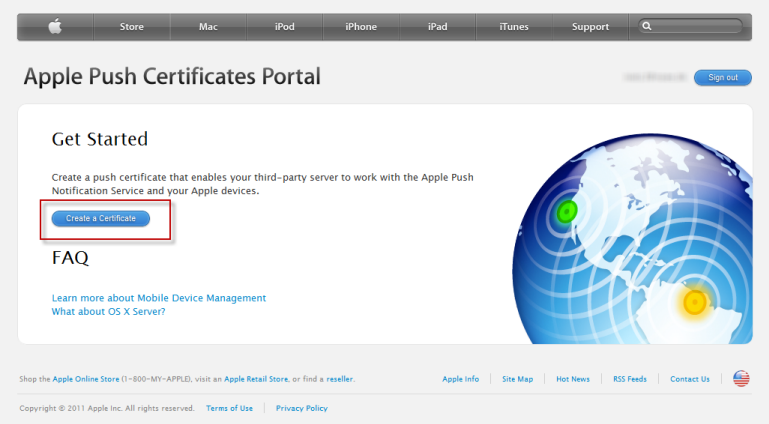Open the Site Map footer link

(x=517, y=379)
